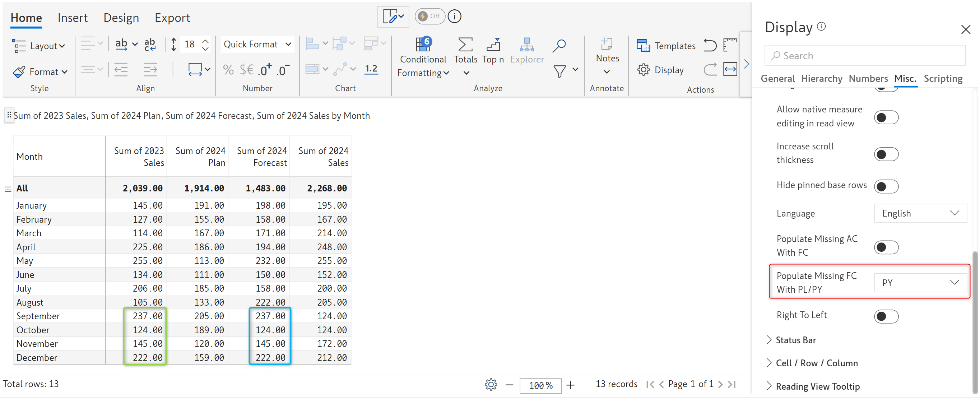Toggle Right To Left switch
The height and width of the screenshot is (399, 980).
click(886, 316)
